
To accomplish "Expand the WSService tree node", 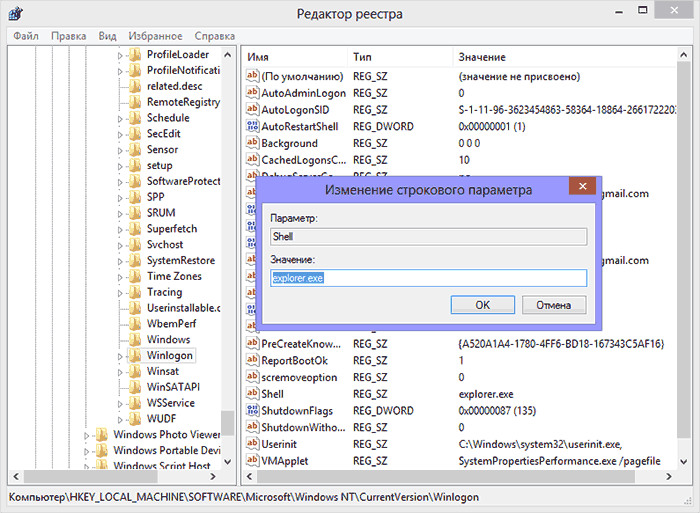I will point(120,404).
